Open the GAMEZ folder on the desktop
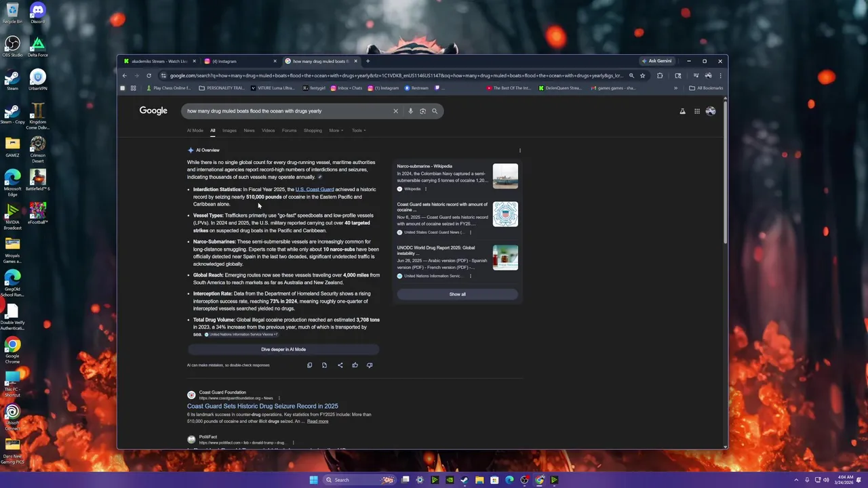Screen dimensions: 868x488 [12, 146]
